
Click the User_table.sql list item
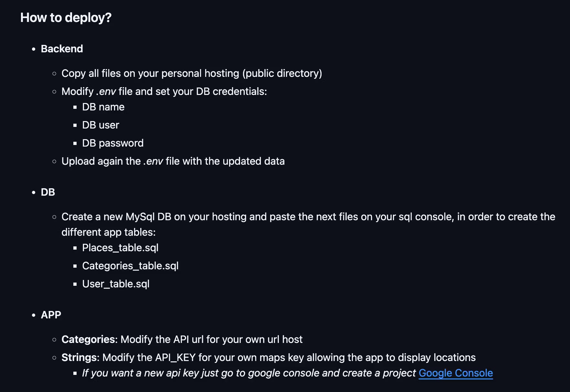(116, 284)
